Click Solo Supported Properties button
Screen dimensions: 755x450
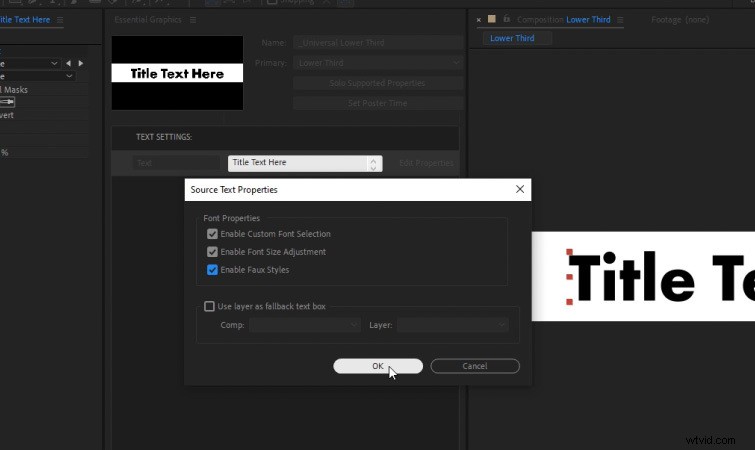(378, 83)
